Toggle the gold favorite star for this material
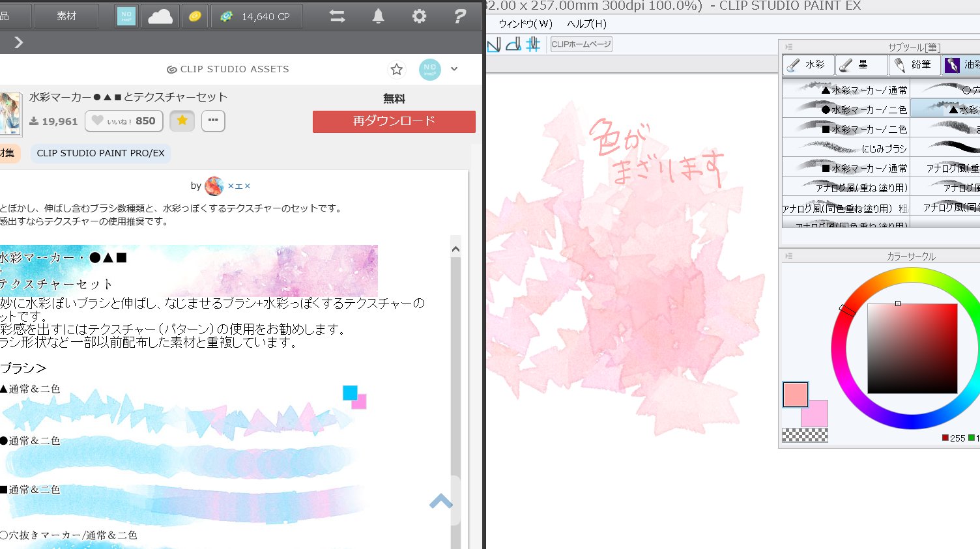980x549 pixels. point(182,120)
